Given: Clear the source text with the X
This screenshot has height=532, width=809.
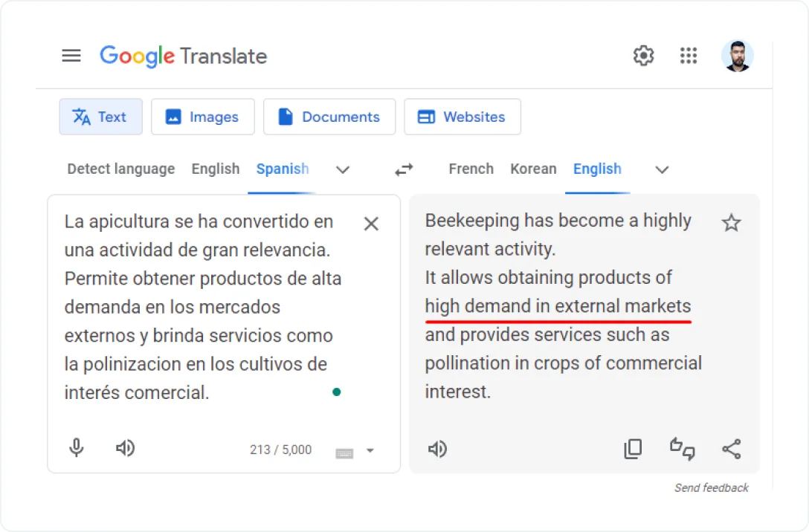Looking at the screenshot, I should [371, 224].
